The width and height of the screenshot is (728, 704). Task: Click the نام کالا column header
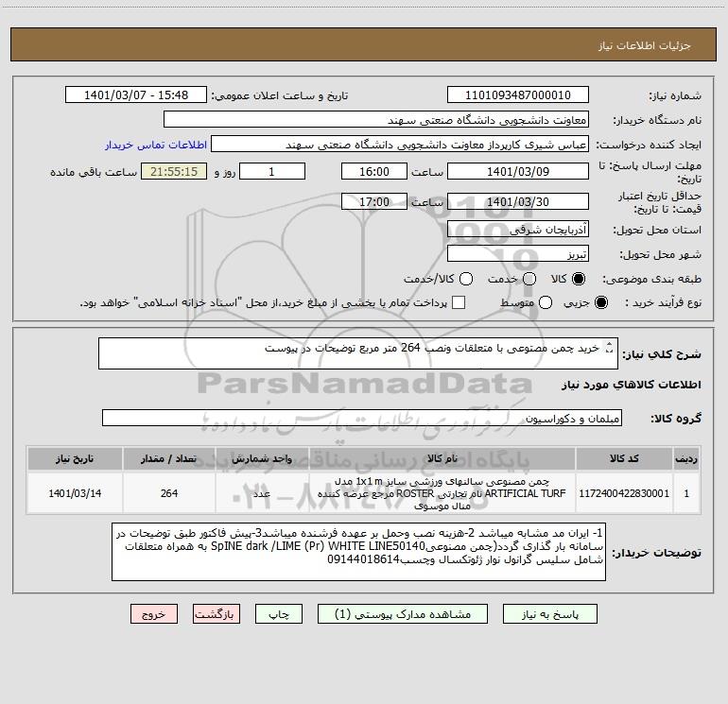[442, 458]
